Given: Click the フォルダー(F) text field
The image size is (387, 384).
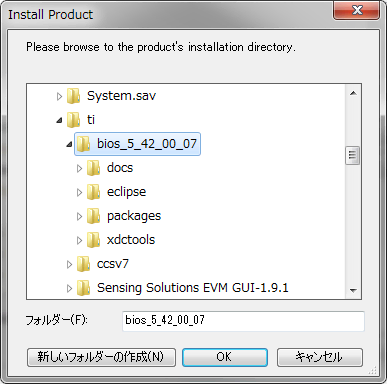Looking at the screenshot, I should tap(243, 321).
